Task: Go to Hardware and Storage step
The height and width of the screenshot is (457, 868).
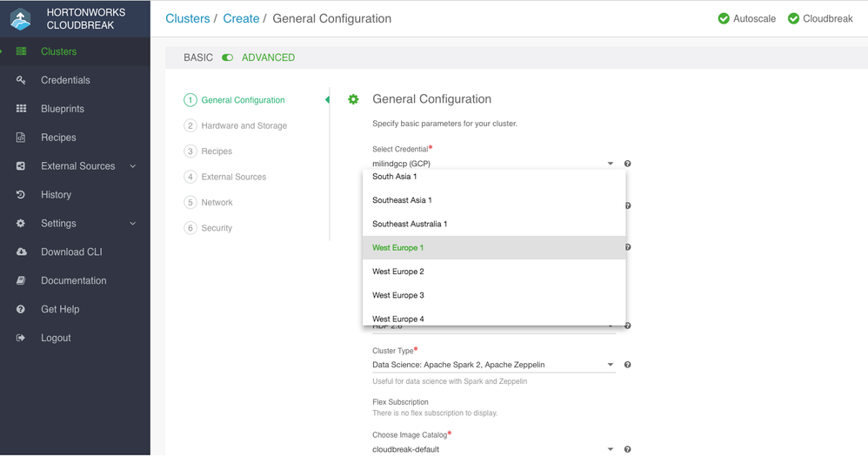Action: (244, 126)
